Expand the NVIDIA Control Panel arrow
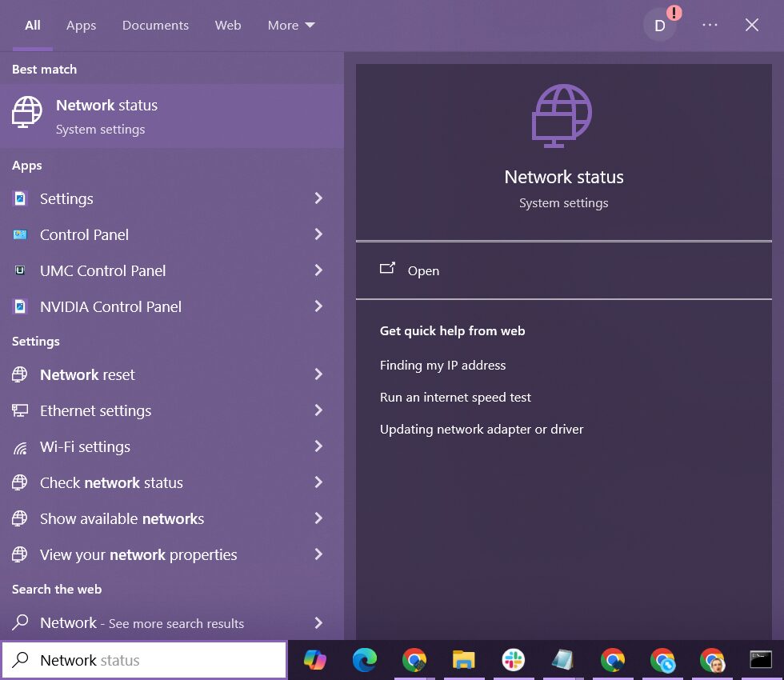 pos(318,306)
